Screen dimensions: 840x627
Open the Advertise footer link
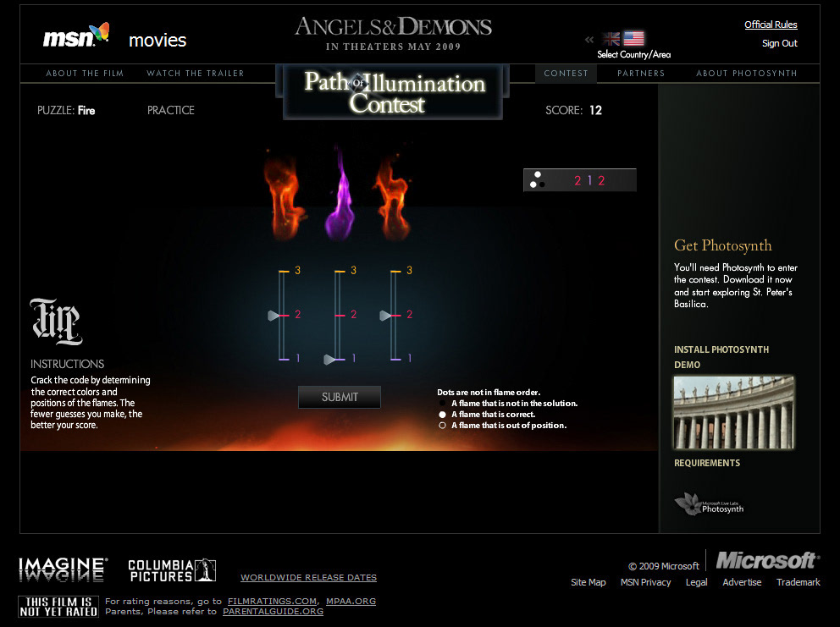coord(742,582)
